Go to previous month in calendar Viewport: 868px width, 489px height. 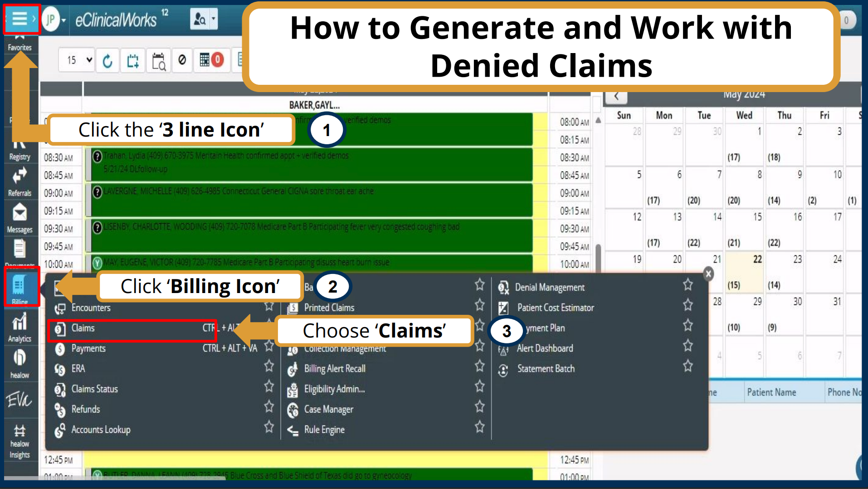coord(616,96)
